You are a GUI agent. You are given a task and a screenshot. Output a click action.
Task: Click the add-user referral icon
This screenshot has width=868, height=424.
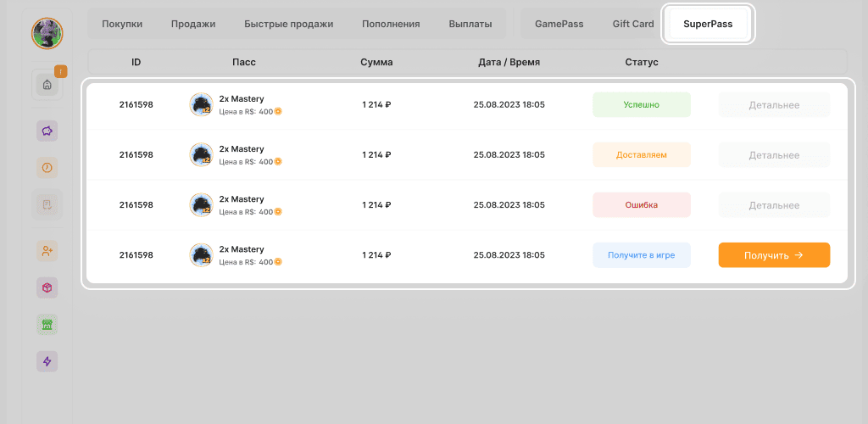click(47, 251)
